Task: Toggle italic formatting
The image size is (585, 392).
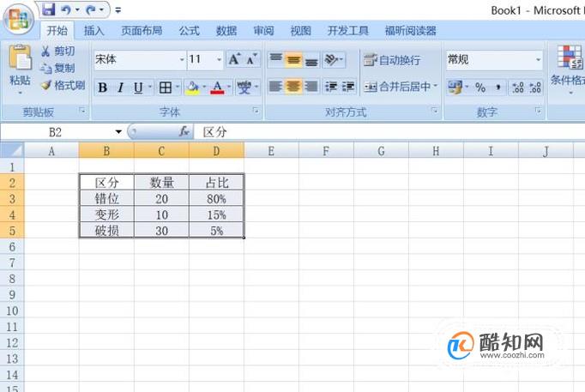Action: coord(120,87)
